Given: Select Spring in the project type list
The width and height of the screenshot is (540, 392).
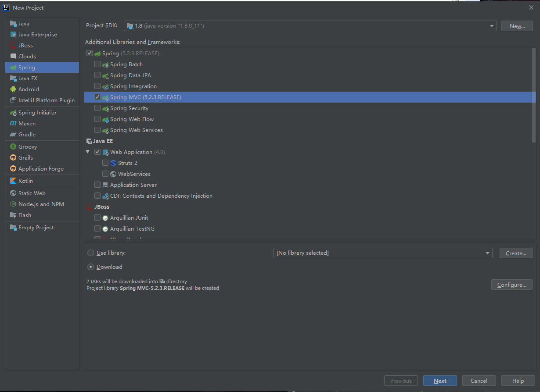Looking at the screenshot, I should 42,68.
